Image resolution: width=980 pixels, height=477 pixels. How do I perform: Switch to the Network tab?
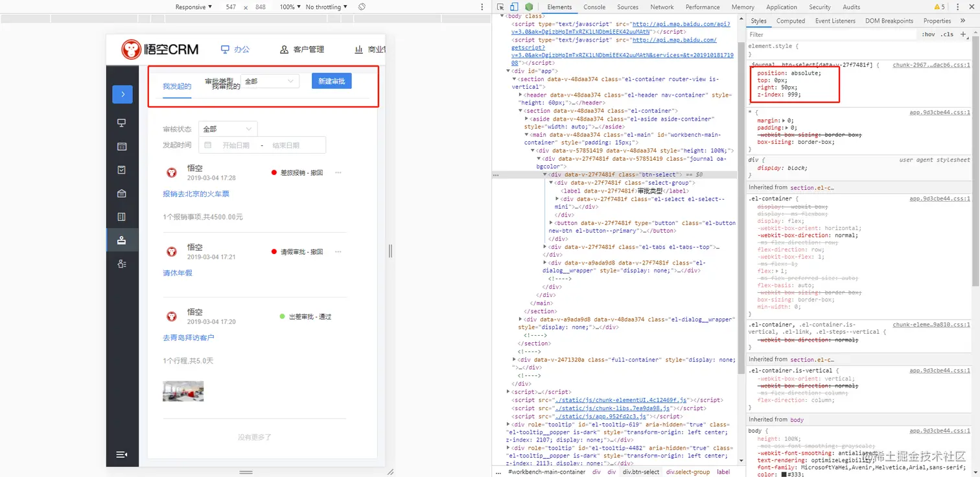[662, 7]
